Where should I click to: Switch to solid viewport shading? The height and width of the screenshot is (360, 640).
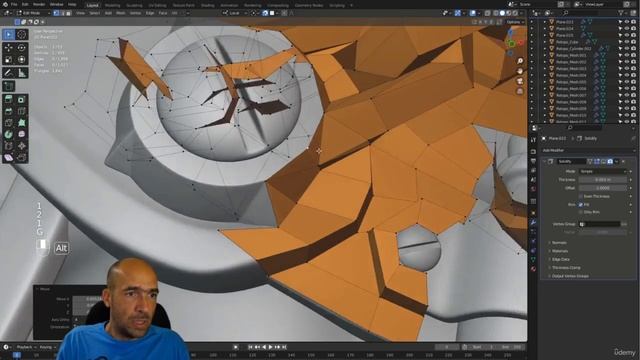(x=502, y=13)
